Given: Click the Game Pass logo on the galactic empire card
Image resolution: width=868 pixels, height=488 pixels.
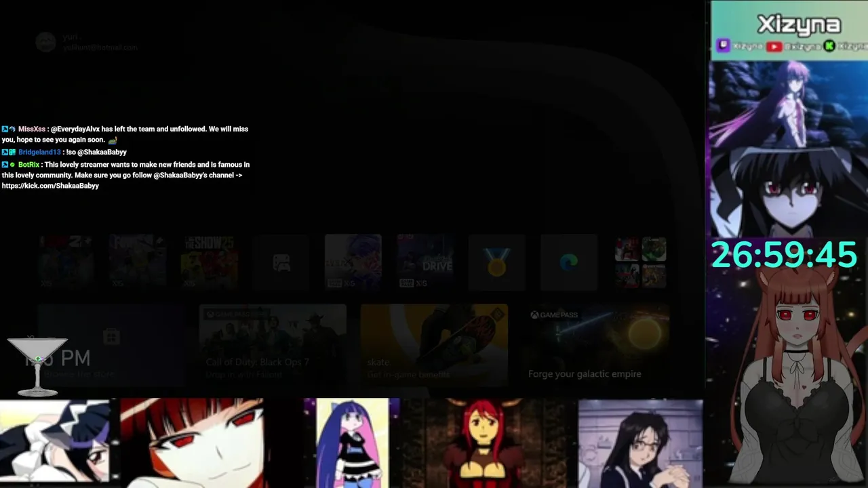Looking at the screenshot, I should click(554, 314).
